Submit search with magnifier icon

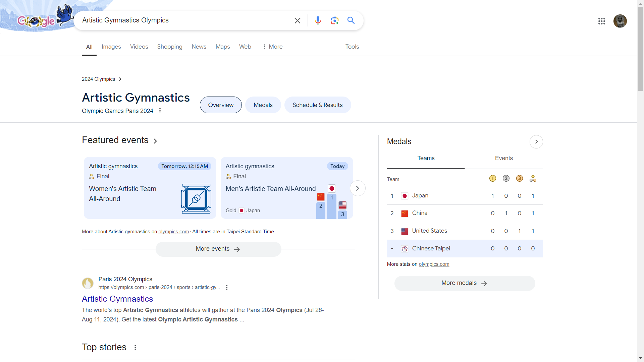pyautogui.click(x=351, y=20)
